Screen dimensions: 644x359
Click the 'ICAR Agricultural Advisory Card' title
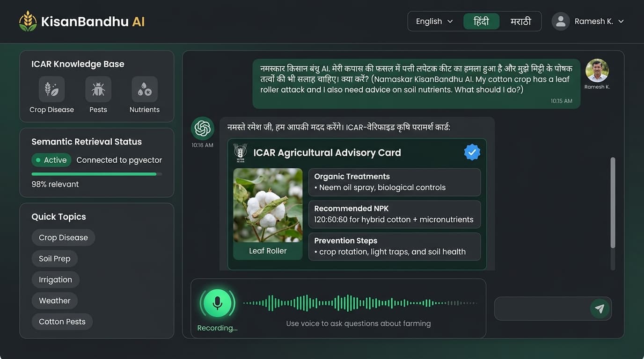click(327, 153)
